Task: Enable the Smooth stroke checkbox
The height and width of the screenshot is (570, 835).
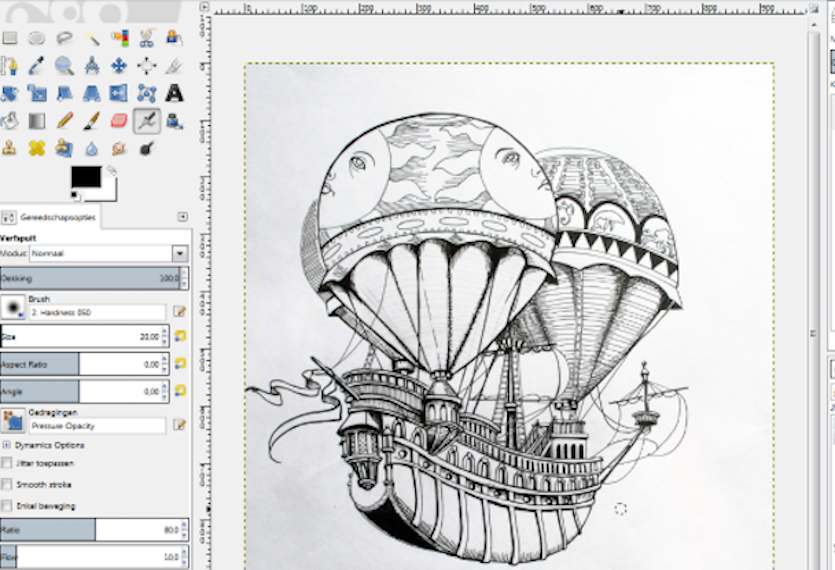Action: click(x=6, y=484)
